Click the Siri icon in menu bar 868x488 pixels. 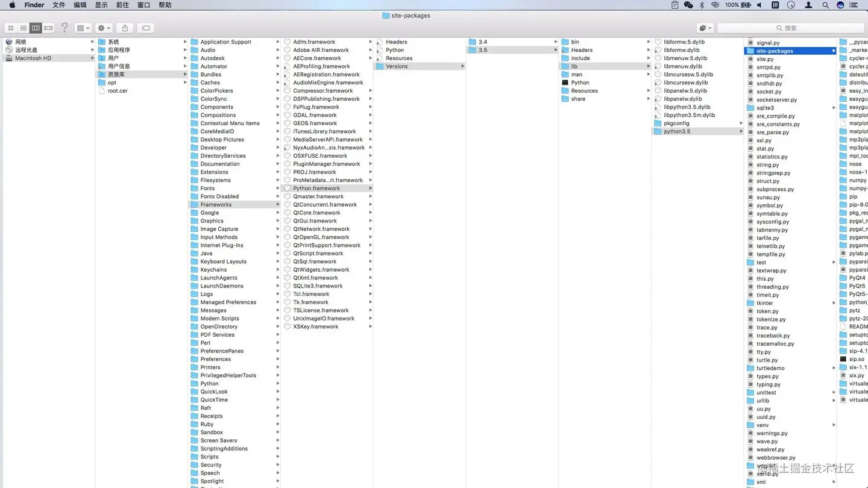[840, 5]
